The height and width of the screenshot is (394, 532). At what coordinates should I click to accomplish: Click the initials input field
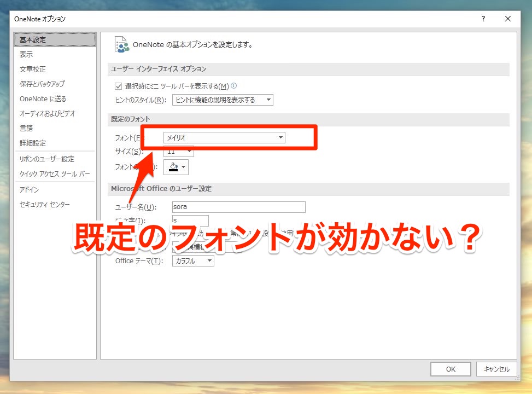(190, 221)
